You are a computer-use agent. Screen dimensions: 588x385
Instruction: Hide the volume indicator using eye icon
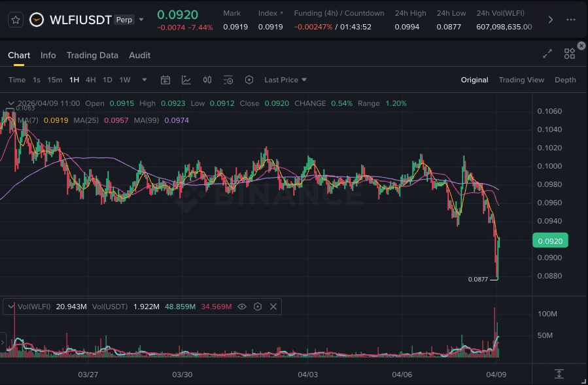(242, 307)
